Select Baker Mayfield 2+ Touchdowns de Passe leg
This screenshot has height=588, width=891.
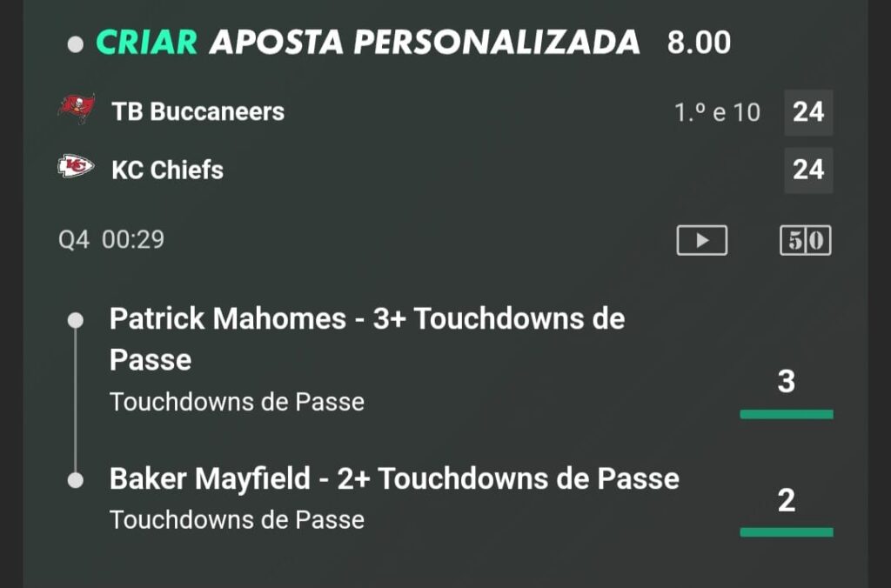[x=394, y=478]
